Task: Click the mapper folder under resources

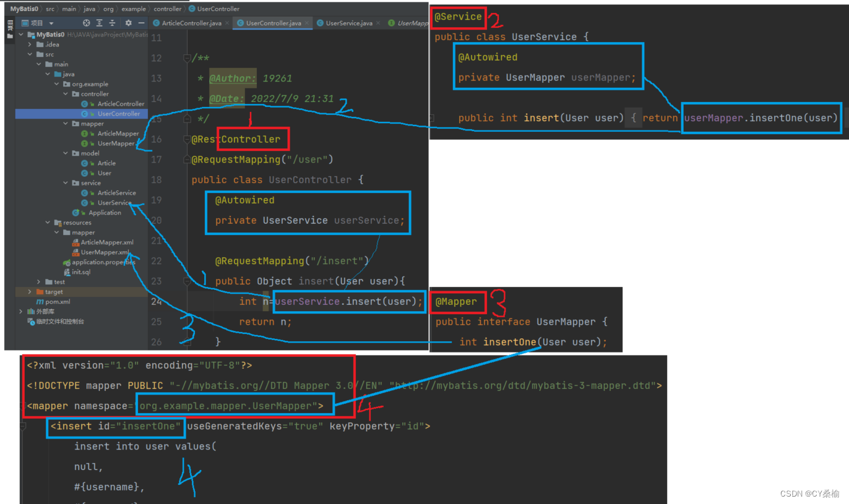Action: point(84,233)
